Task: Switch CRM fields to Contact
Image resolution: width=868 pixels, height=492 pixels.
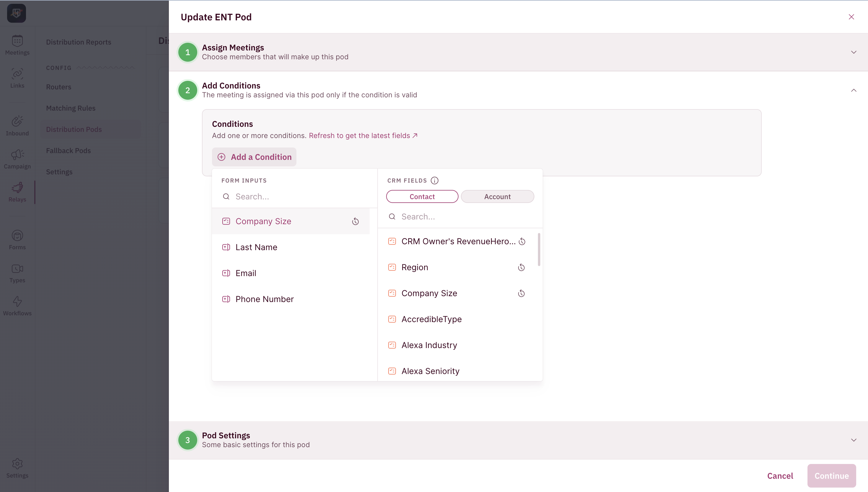Action: 422,196
